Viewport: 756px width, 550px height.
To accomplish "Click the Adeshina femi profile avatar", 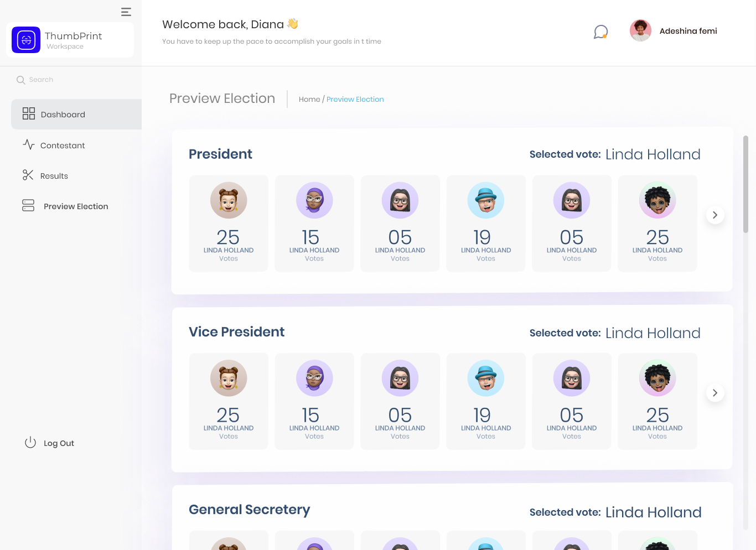I will tap(640, 31).
